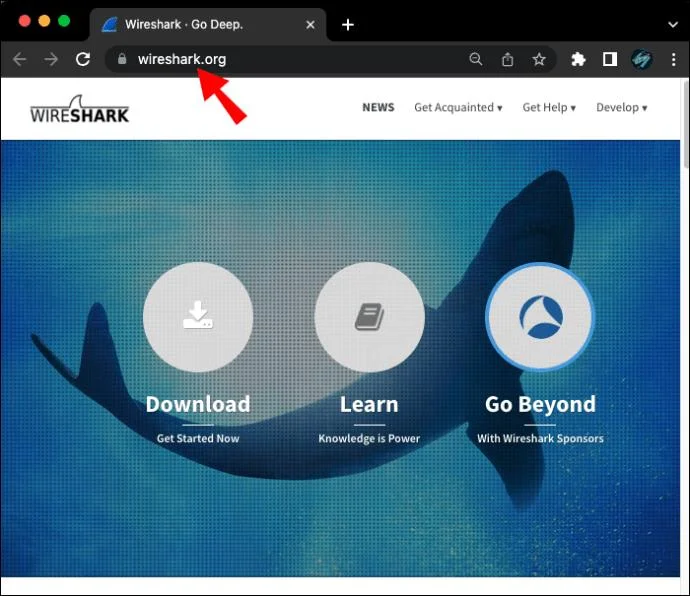
Task: Open the zoom magnifier in address bar
Action: [476, 59]
